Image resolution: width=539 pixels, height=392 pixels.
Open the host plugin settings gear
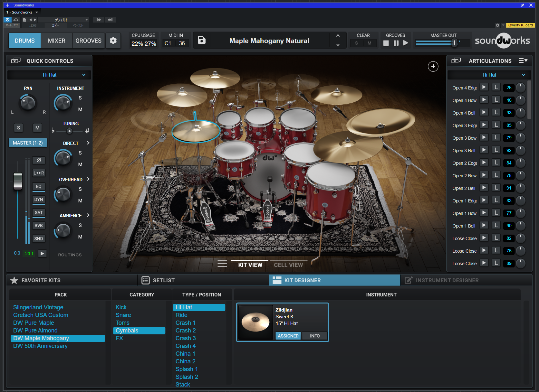(497, 25)
